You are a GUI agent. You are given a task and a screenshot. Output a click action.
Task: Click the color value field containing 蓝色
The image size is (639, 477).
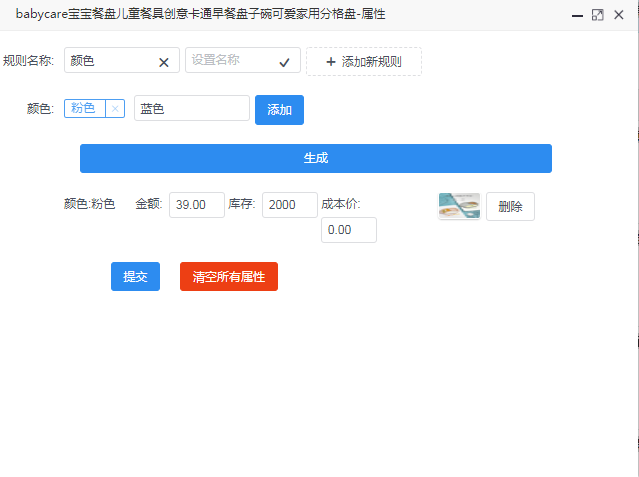click(192, 108)
